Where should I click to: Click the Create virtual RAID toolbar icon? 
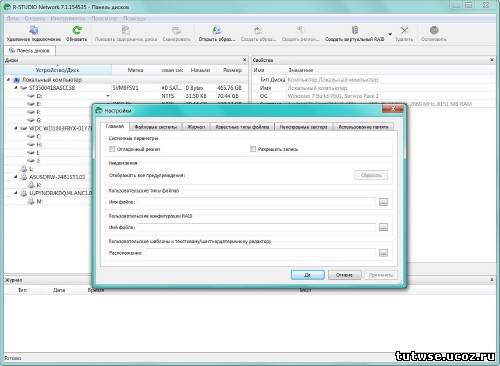coord(355,30)
